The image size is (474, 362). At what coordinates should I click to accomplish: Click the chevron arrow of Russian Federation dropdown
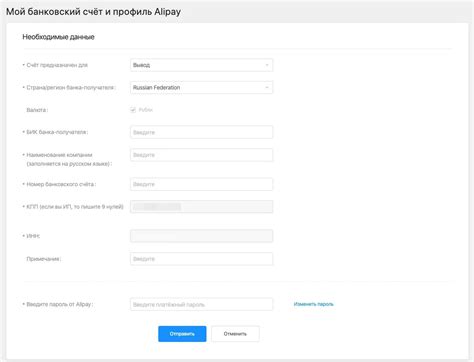[x=267, y=87]
